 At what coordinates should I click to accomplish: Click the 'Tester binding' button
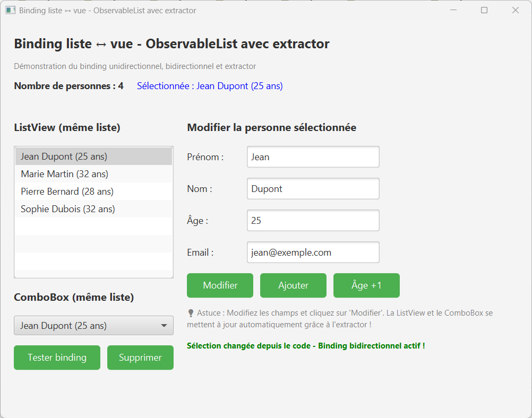click(57, 357)
